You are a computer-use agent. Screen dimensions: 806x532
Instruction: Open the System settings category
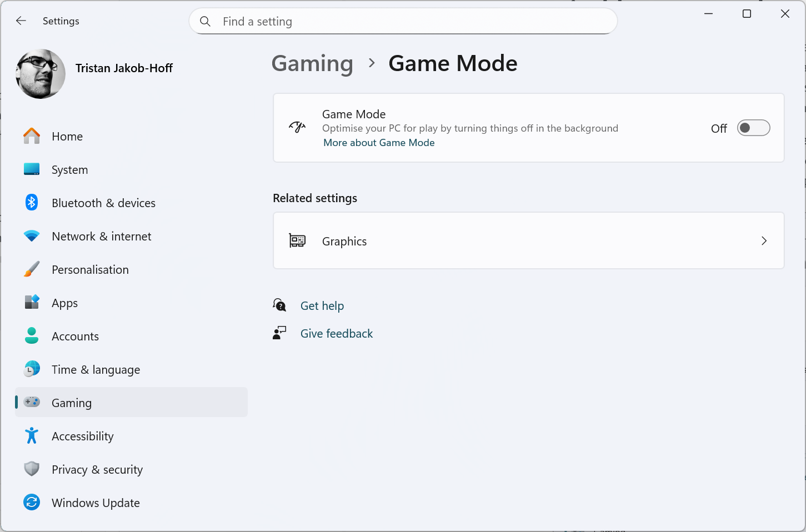coord(69,170)
